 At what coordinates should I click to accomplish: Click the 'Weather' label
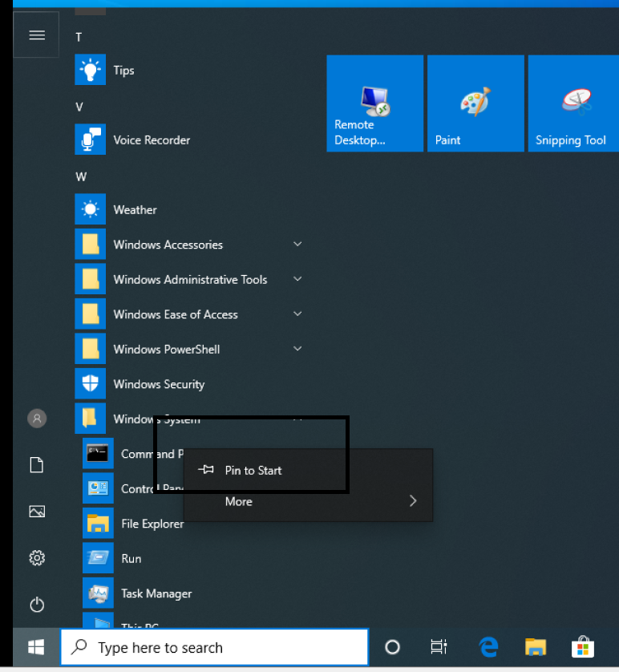pos(135,210)
